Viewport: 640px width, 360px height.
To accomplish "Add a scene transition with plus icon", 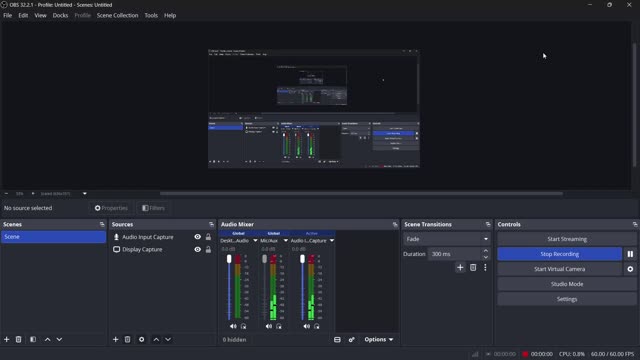I will pyautogui.click(x=460, y=268).
